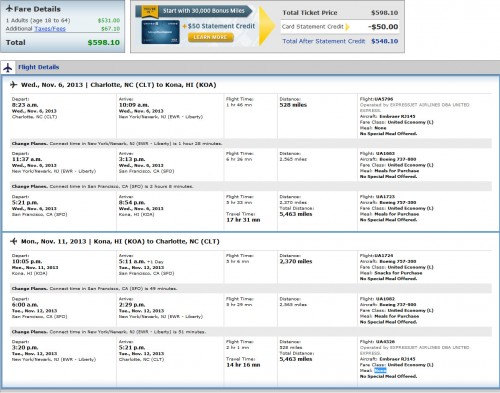Click the 6:00 a.m. departure time
The width and height of the screenshot is (500, 393).
pyautogui.click(x=25, y=305)
